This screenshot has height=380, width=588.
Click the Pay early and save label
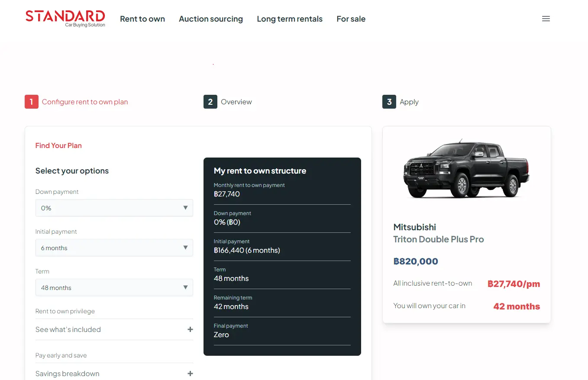(x=61, y=355)
